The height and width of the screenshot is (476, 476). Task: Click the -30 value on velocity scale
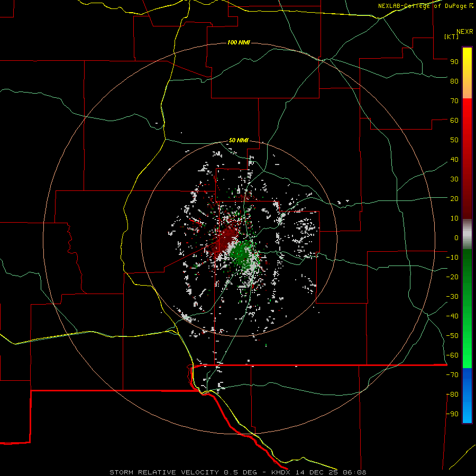[452, 297]
